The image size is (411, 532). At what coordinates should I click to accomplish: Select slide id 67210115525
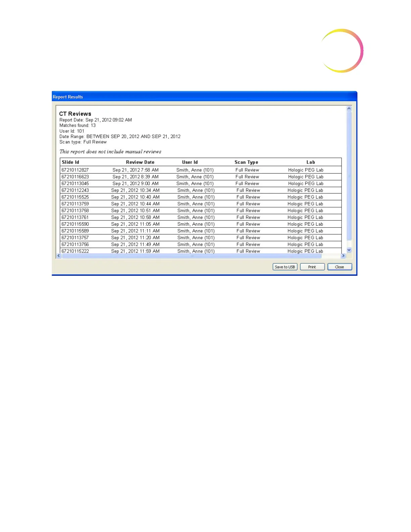(75, 197)
